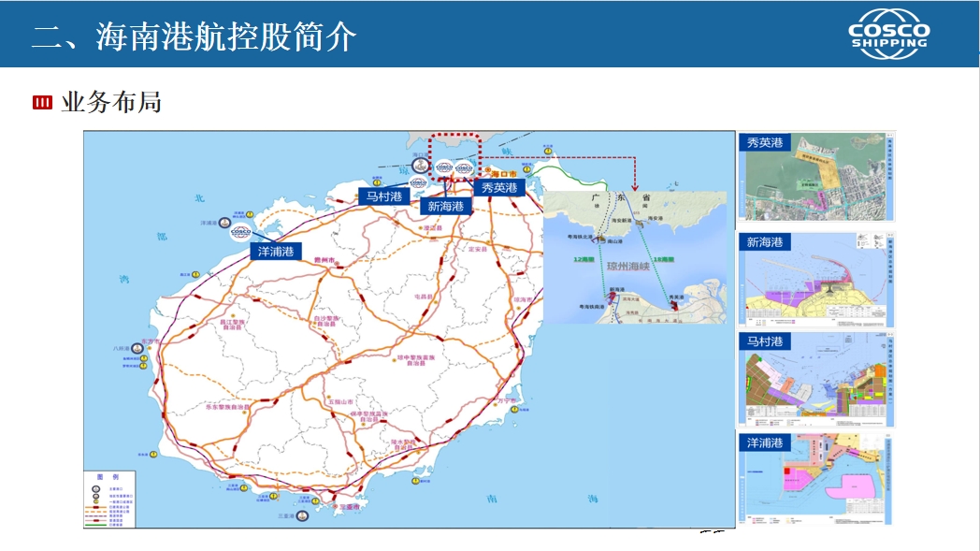Image resolution: width=980 pixels, height=551 pixels.
Task: Click the COSCO Shipping logo in header
Action: tap(888, 33)
